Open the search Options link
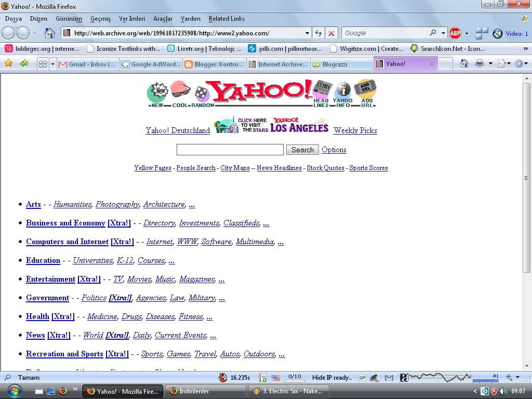Viewport: 532px width, 399px height. coord(334,150)
